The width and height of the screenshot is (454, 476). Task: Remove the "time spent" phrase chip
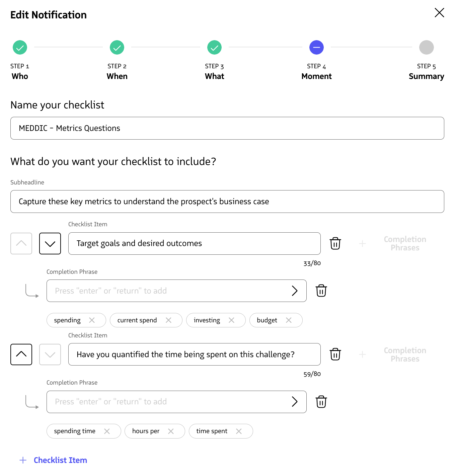tap(239, 431)
